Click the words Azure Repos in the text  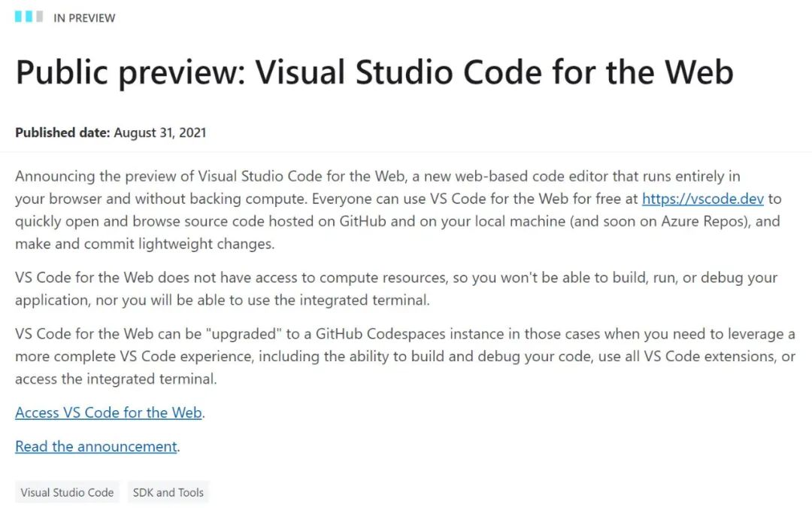pyautogui.click(x=682, y=222)
